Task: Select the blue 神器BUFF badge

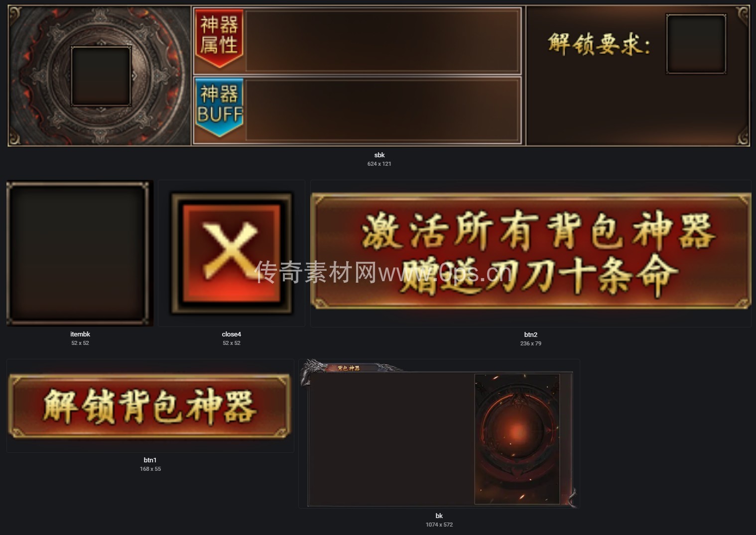Action: point(219,107)
